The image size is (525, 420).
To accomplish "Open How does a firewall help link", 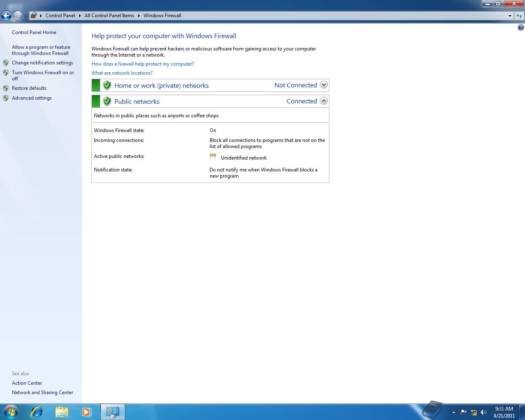I will click(x=143, y=64).
